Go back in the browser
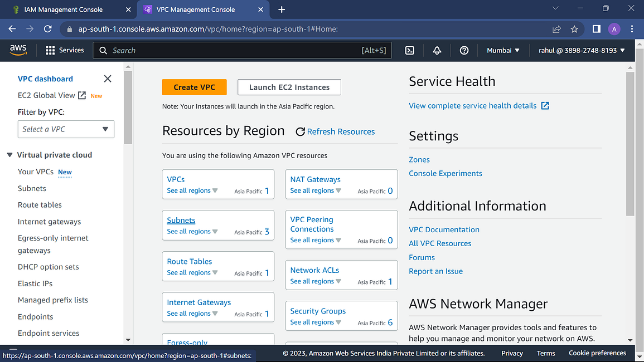644x362 pixels. pos(12,29)
